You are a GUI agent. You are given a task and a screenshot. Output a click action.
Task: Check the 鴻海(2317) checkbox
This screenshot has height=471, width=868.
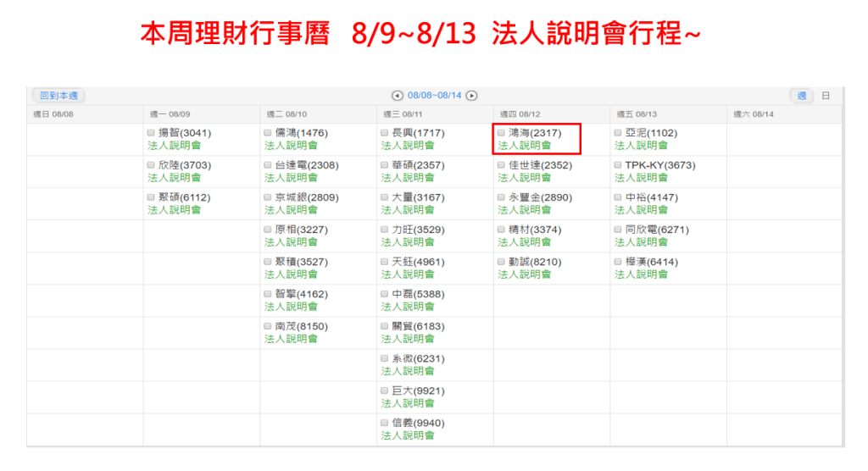pyautogui.click(x=502, y=133)
